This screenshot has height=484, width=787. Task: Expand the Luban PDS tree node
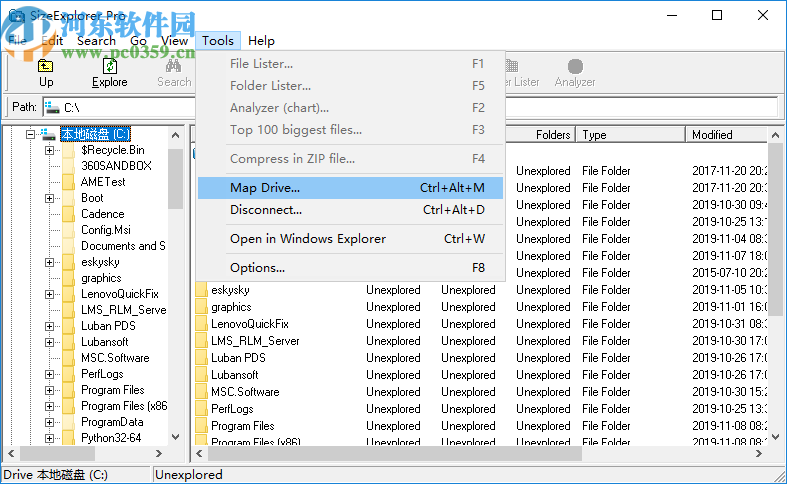(x=49, y=326)
